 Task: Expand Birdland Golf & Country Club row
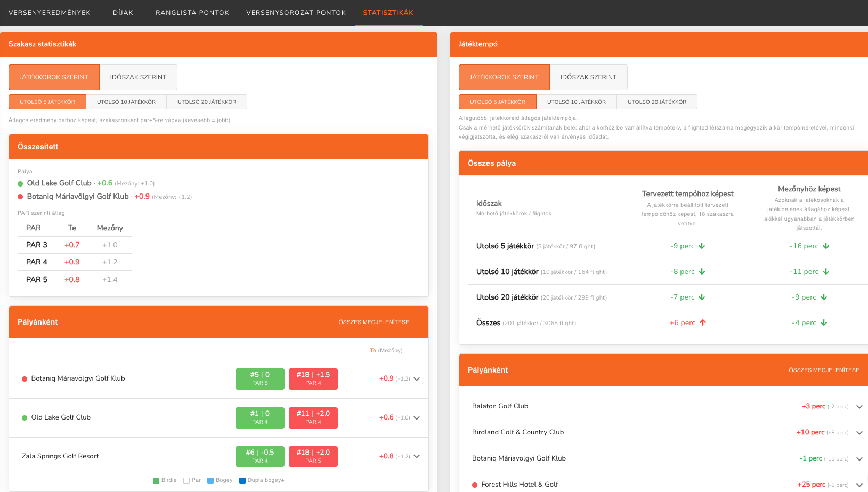pyautogui.click(x=859, y=433)
